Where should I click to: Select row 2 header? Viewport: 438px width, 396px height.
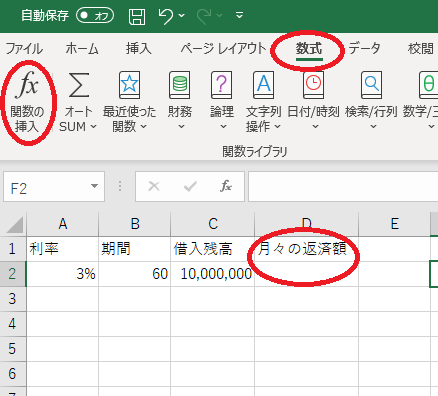(13, 274)
